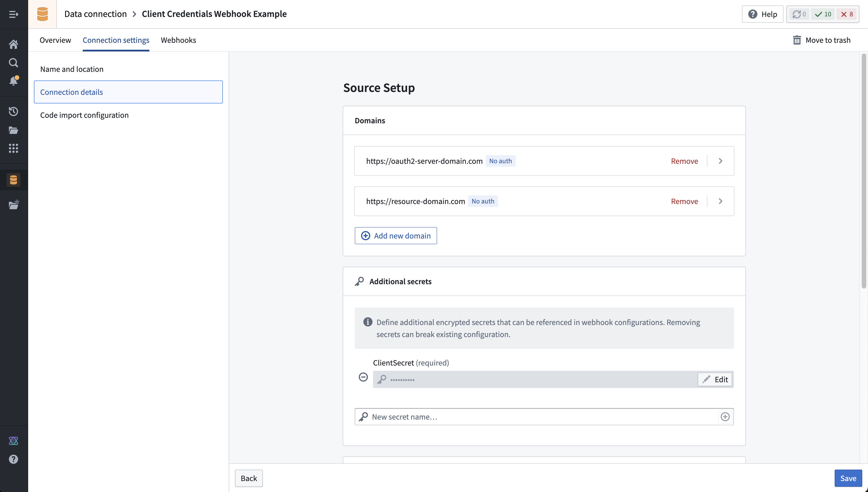This screenshot has width=868, height=492.
Task: Edit the ClientSecret value
Action: (x=715, y=379)
